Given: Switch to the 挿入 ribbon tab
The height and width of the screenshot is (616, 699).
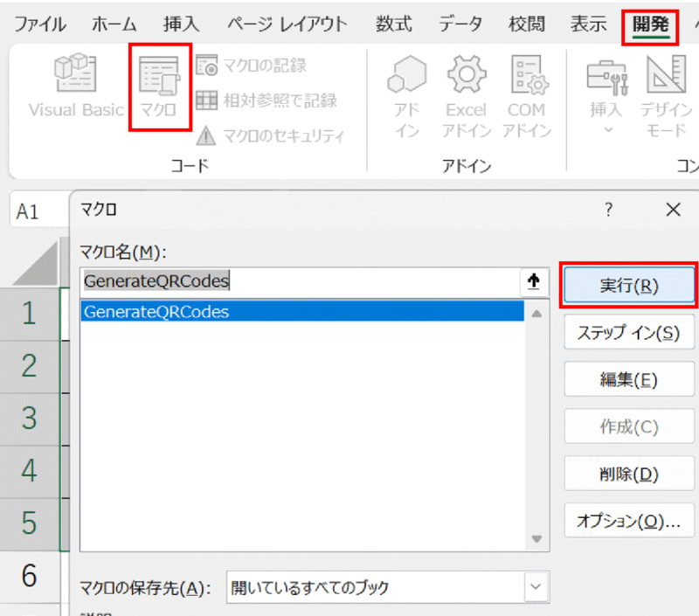Looking at the screenshot, I should pyautogui.click(x=181, y=24).
